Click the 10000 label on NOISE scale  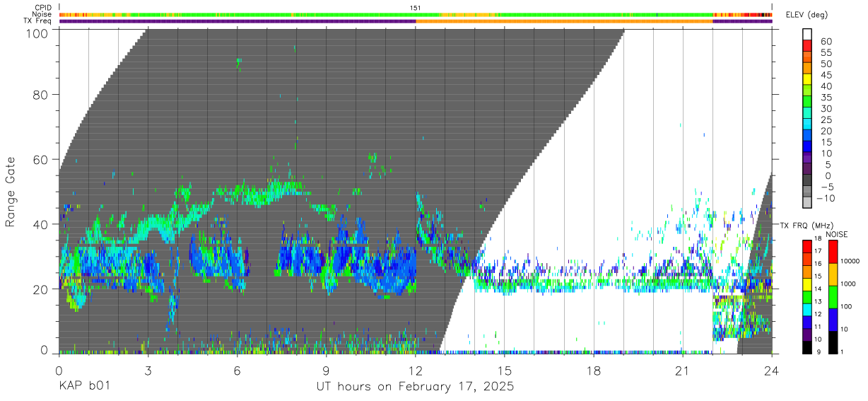[850, 261]
